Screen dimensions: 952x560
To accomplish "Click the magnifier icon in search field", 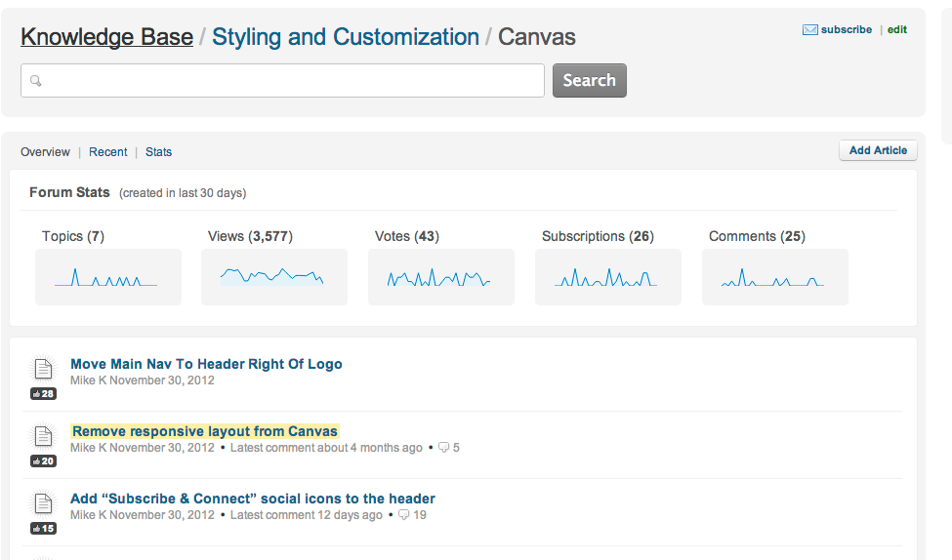I will coord(36,81).
